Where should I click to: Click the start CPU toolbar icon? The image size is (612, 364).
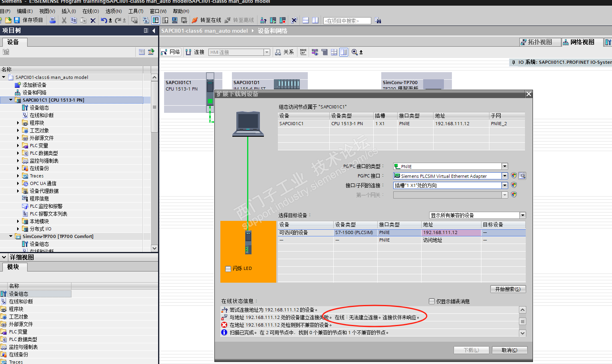point(273,20)
